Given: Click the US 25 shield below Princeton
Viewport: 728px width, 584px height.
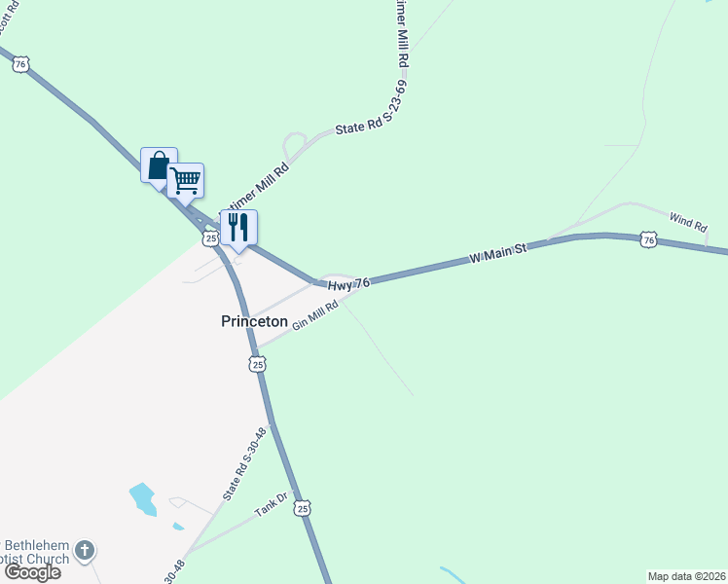Looking at the screenshot, I should (x=257, y=364).
